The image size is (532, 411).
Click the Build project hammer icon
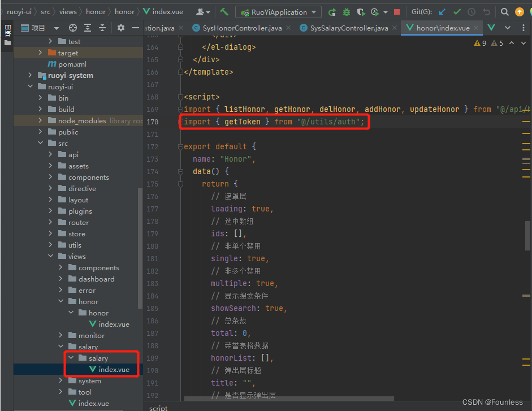(x=224, y=12)
